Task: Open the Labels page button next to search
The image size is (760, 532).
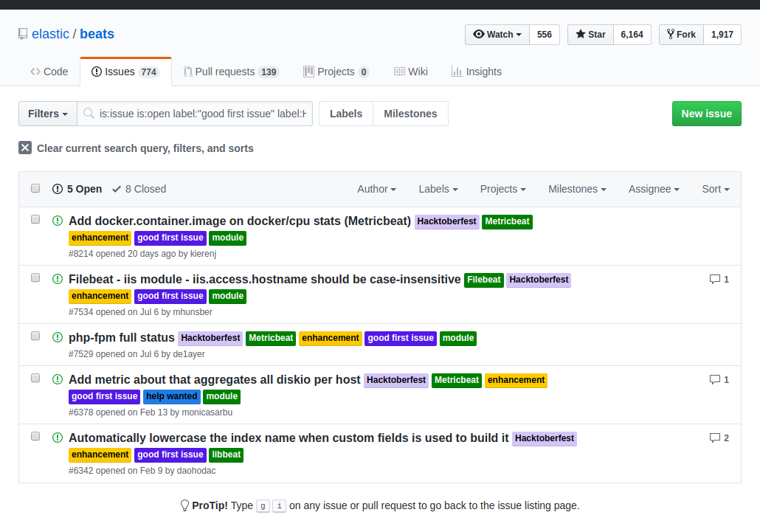Action: (x=346, y=114)
